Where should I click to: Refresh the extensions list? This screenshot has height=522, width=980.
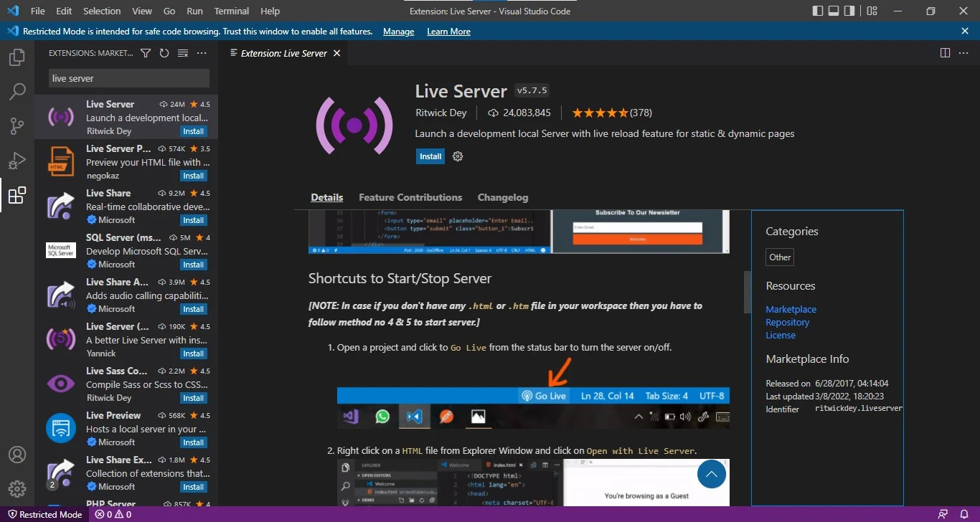pos(164,53)
